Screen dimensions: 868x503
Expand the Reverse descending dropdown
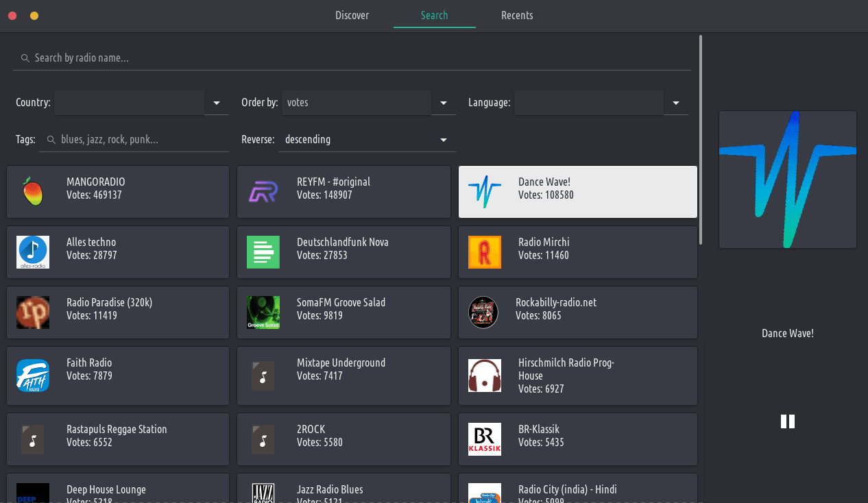[x=444, y=140]
